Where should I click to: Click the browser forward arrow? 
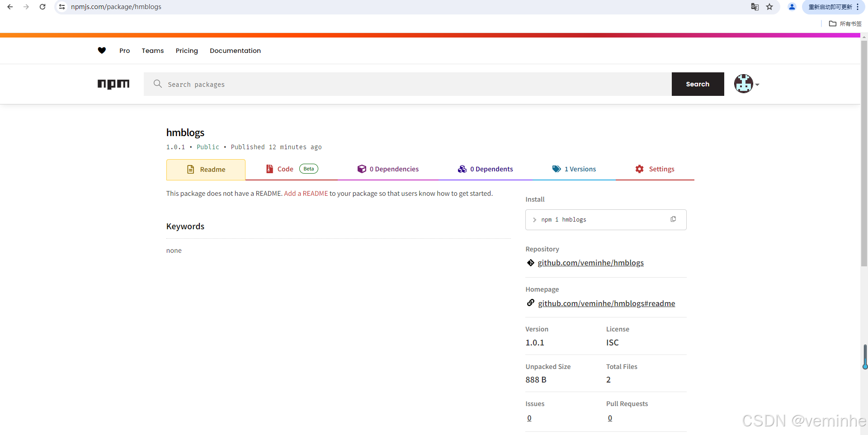coord(26,7)
